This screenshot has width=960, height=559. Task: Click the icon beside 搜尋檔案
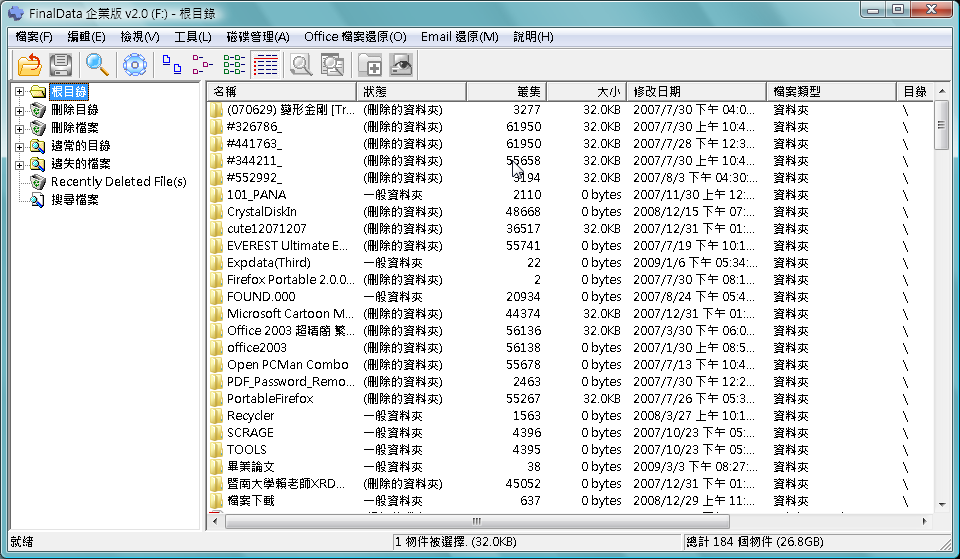(39, 200)
